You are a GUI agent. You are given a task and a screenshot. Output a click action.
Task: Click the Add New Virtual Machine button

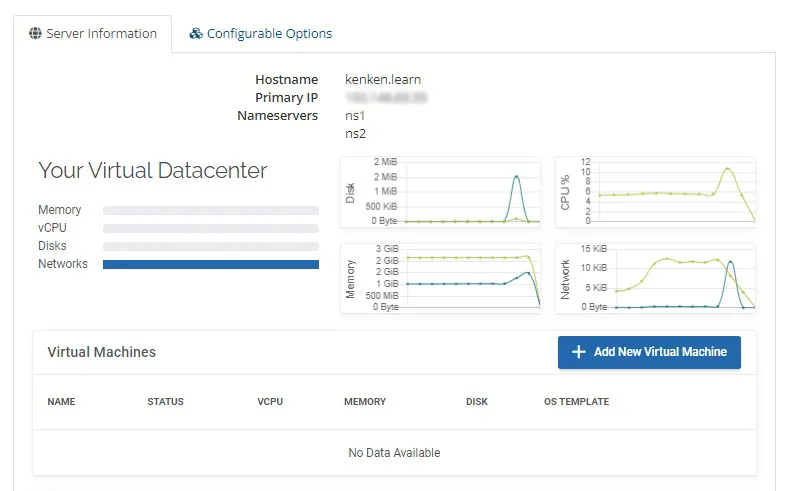click(649, 352)
